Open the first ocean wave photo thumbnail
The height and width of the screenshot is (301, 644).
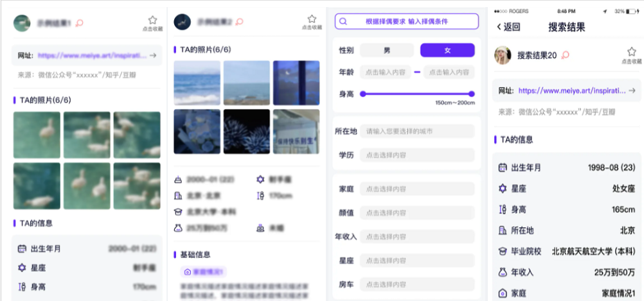click(x=197, y=83)
